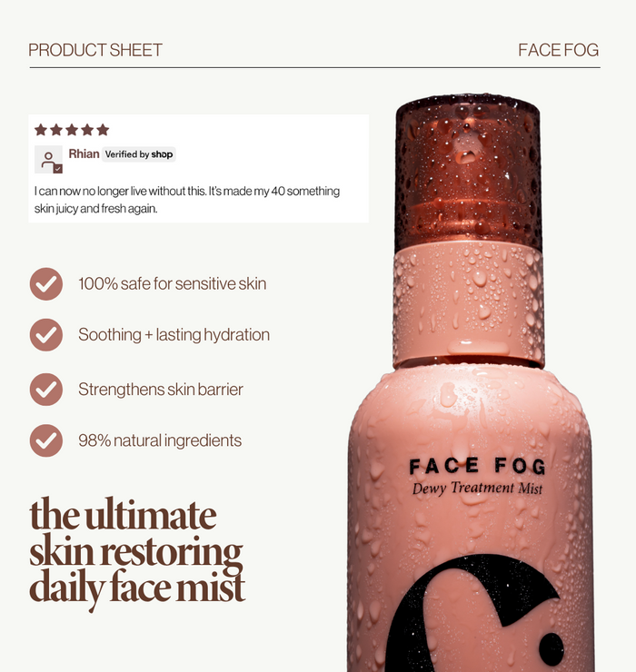The width and height of the screenshot is (636, 672).
Task: Click the checkmark beside Soothing + lasting hydration
Action: pyautogui.click(x=46, y=335)
